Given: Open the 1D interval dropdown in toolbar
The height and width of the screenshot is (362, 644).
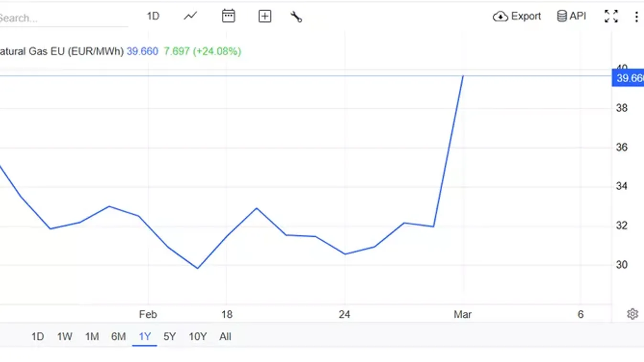Looking at the screenshot, I should (153, 16).
